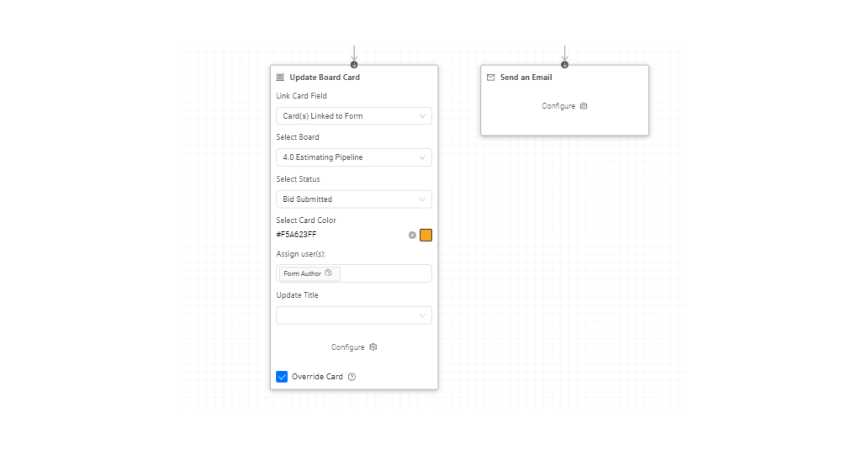Image resolution: width=868 pixels, height=454 pixels.
Task: Click the #F5A623FF color hex value
Action: (296, 235)
